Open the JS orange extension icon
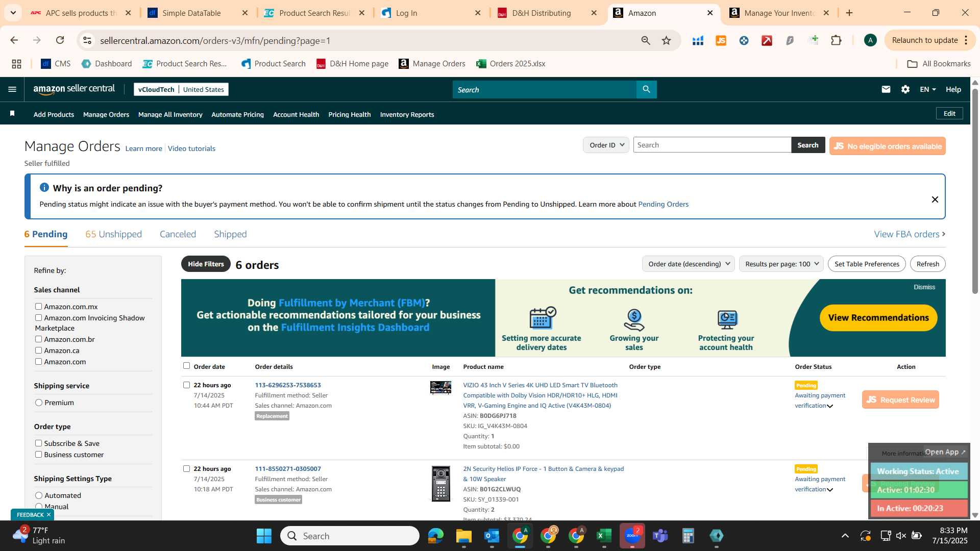980x551 pixels. (x=721, y=40)
